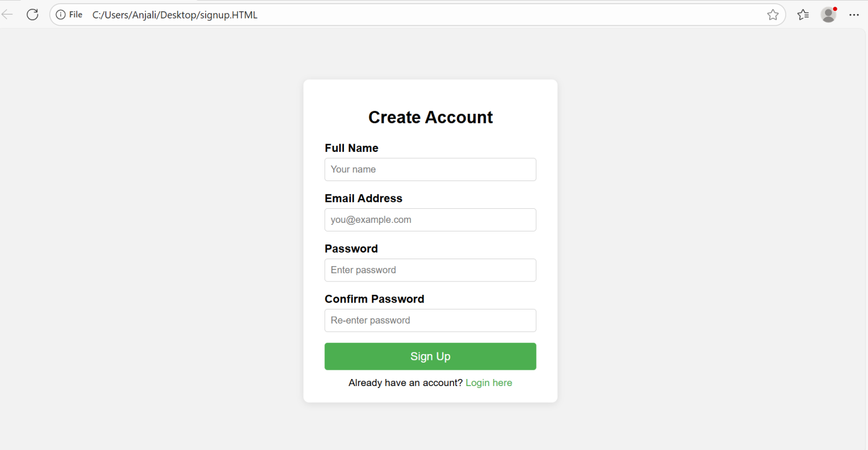The image size is (868, 450).
Task: Click the Create Account heading
Action: [x=430, y=117]
